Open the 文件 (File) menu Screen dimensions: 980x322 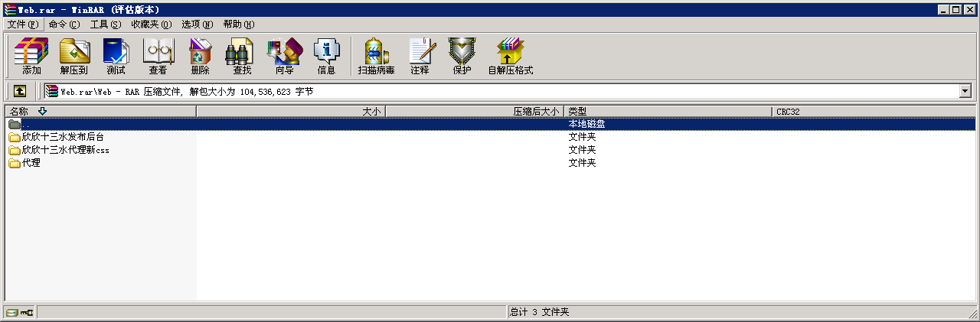[22, 24]
